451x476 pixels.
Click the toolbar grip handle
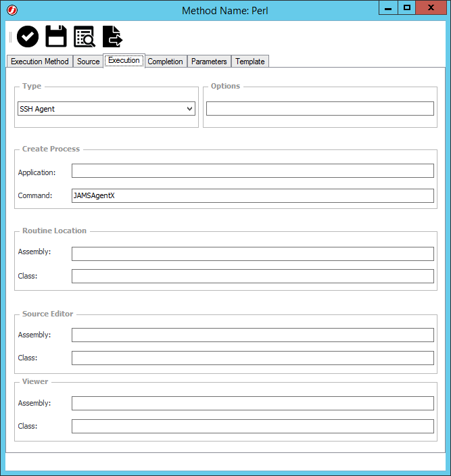pos(10,37)
